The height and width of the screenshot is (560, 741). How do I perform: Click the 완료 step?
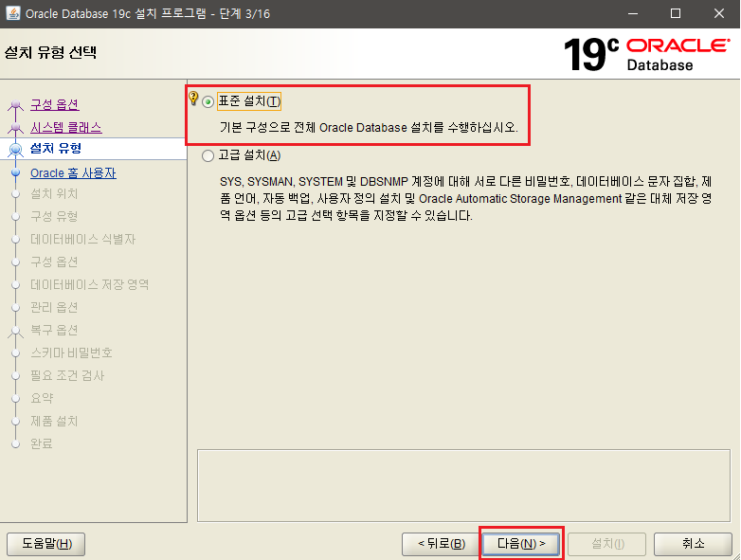point(41,443)
